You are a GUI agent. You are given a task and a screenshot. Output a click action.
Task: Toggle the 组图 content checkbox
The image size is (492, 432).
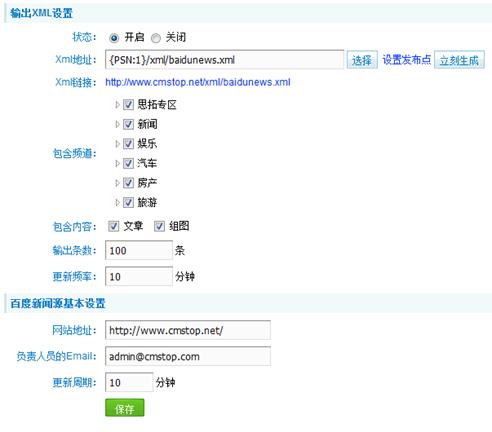pyautogui.click(x=159, y=226)
